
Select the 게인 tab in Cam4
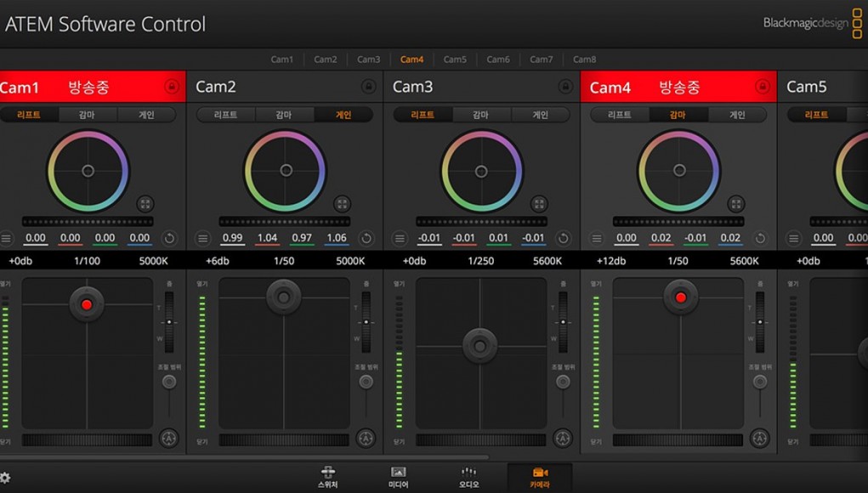(x=737, y=115)
